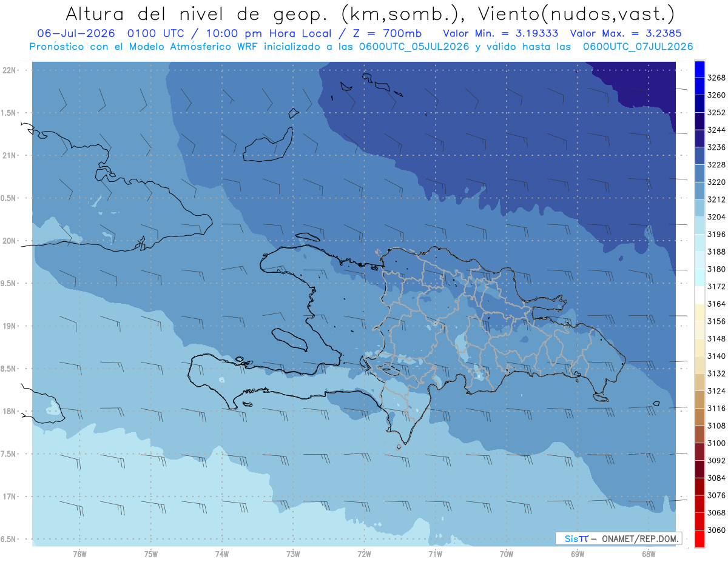Pick the pale yellow swatch between 3164 and 3156
Screen dimensions: 728x562
(x=699, y=313)
